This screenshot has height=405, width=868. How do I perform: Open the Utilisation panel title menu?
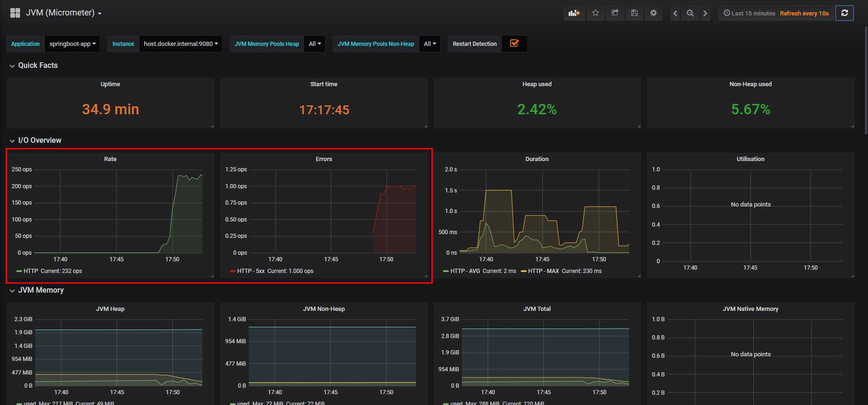tap(750, 159)
